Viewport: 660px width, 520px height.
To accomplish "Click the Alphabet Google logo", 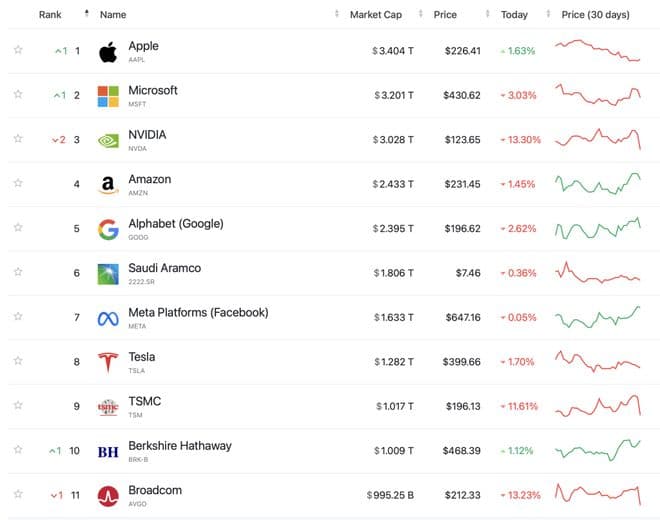I will (108, 230).
